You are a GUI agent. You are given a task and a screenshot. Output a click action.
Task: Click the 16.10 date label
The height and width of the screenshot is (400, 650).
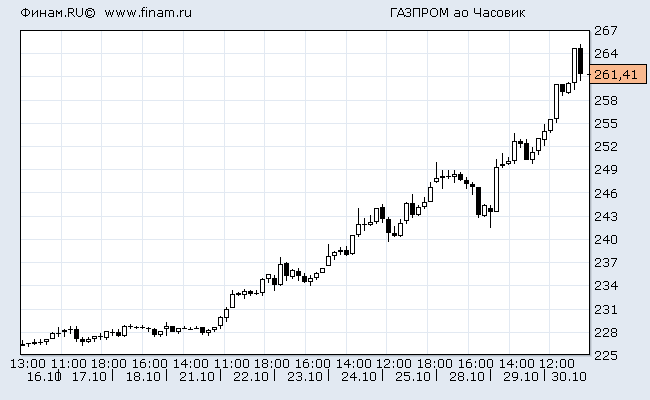[44, 377]
